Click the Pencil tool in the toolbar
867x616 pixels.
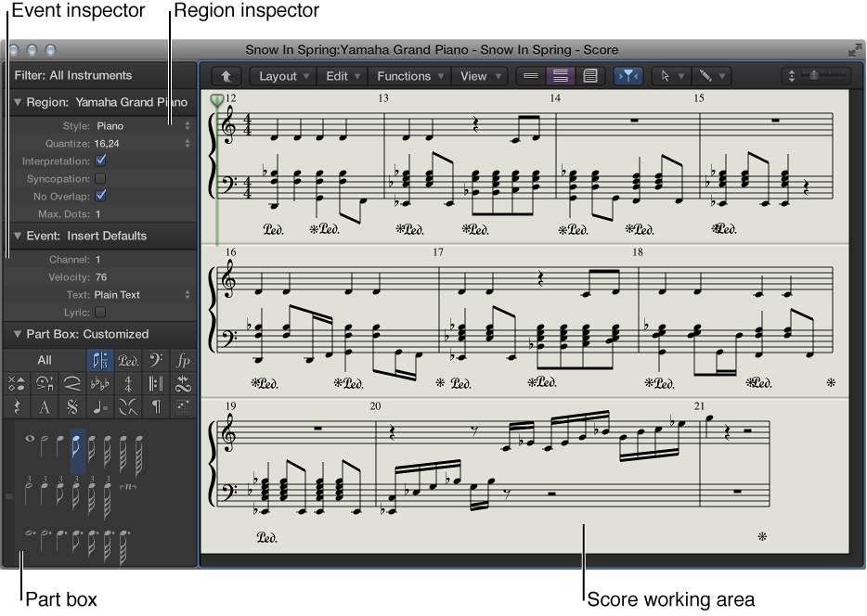click(x=707, y=76)
